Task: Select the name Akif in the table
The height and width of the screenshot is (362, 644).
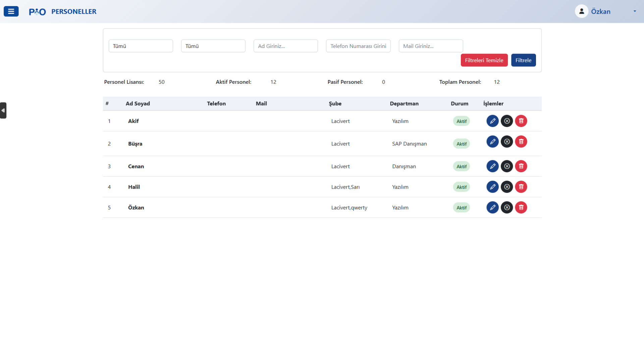Action: pyautogui.click(x=133, y=121)
